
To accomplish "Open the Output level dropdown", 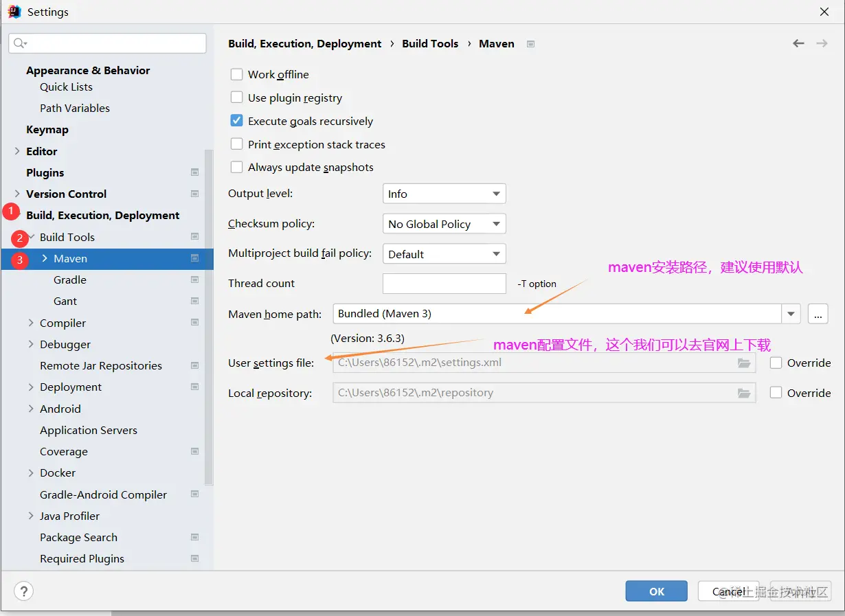I will point(444,194).
